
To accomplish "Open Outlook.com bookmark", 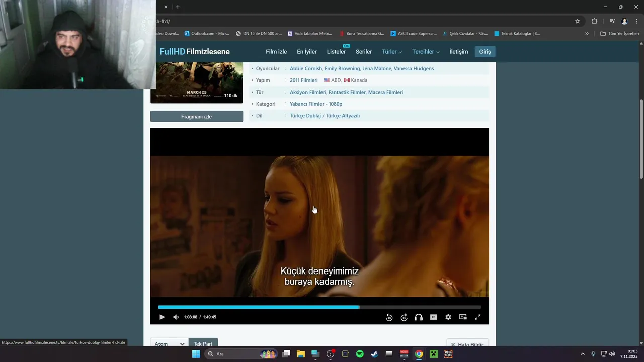I will point(207,34).
